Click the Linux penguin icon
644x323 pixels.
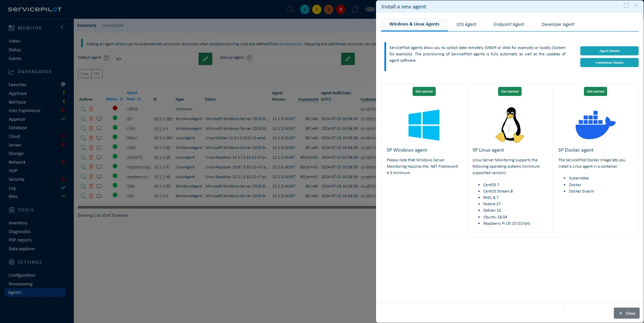(x=509, y=125)
